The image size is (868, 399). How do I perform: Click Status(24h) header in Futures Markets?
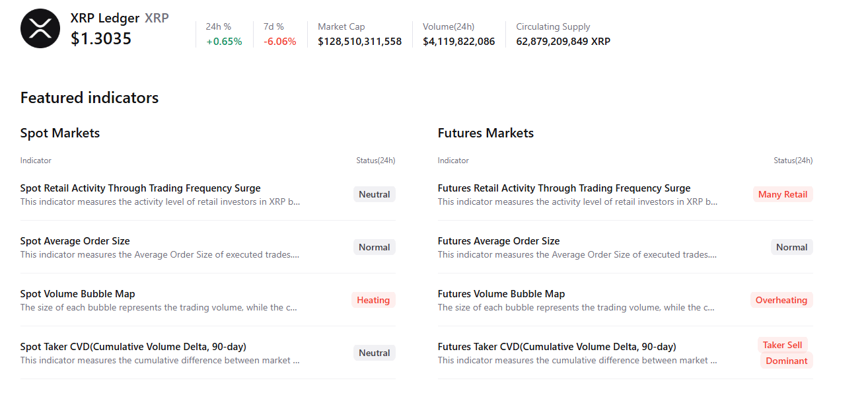[793, 161]
